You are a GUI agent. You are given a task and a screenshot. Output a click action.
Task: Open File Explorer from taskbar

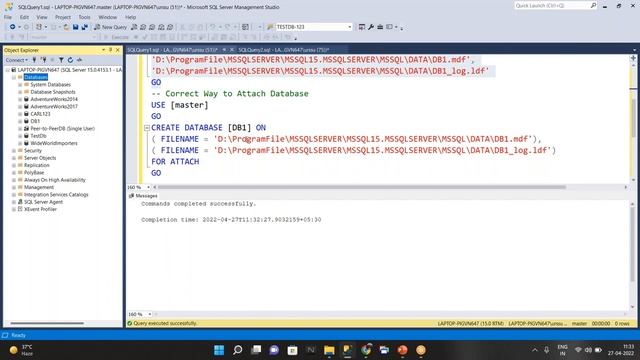(329, 350)
